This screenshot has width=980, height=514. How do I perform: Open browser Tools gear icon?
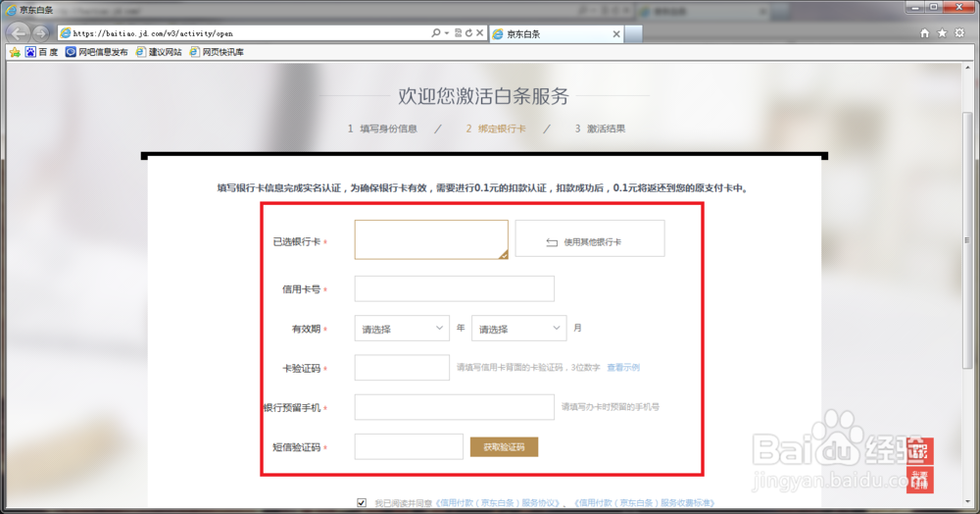coord(959,33)
